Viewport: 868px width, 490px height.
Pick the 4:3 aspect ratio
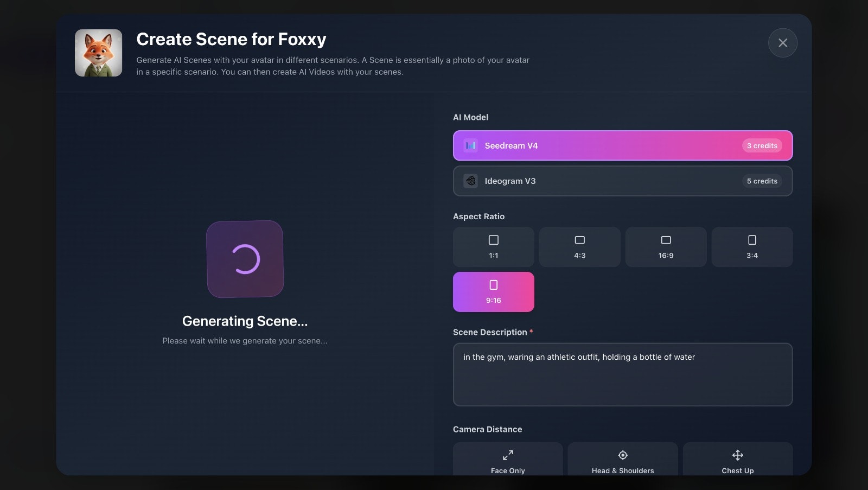pyautogui.click(x=579, y=247)
